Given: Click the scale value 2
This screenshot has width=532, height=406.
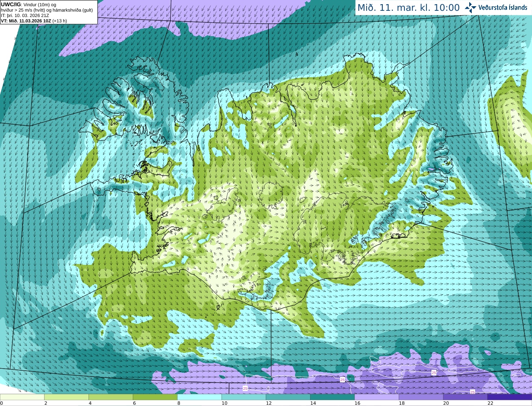Looking at the screenshot, I should (x=45, y=403).
